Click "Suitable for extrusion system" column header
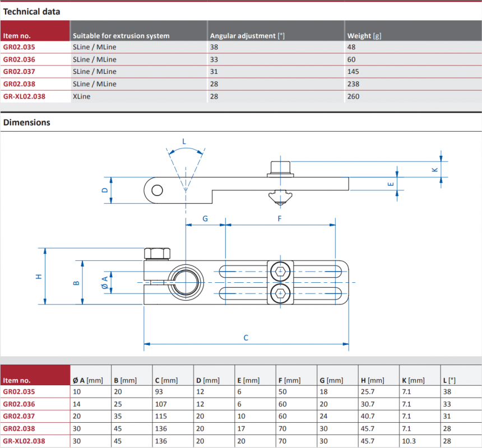This screenshot has height=448, width=482. tap(121, 36)
